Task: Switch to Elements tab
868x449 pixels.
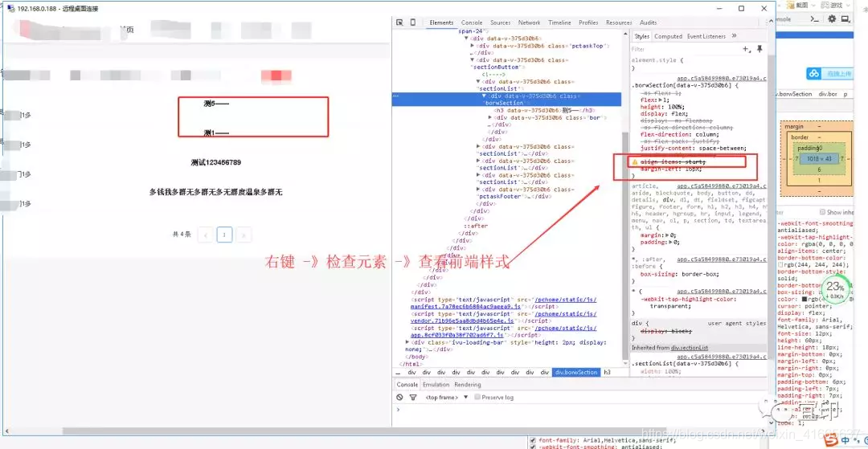Action: point(441,22)
